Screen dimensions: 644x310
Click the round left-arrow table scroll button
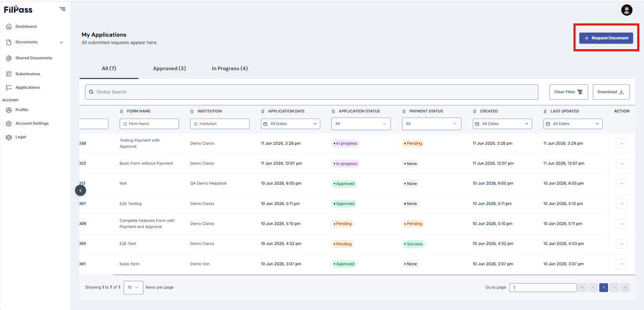click(80, 190)
